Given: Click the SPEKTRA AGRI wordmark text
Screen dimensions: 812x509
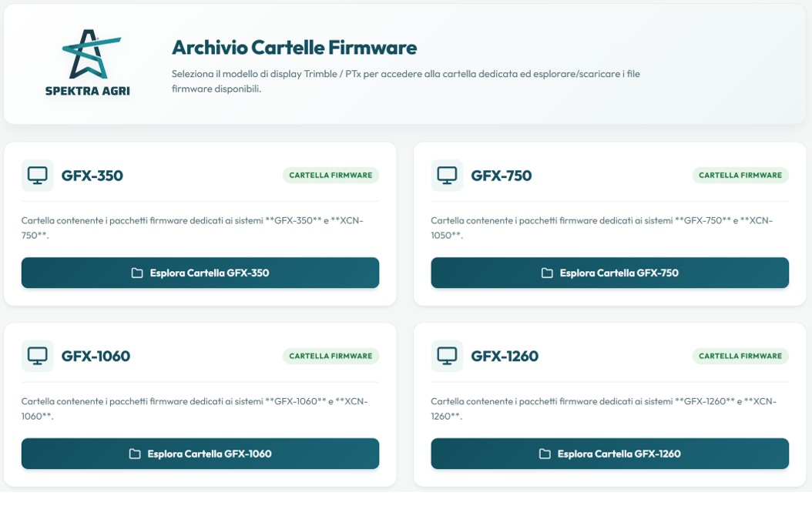Looking at the screenshot, I should click(x=88, y=91).
